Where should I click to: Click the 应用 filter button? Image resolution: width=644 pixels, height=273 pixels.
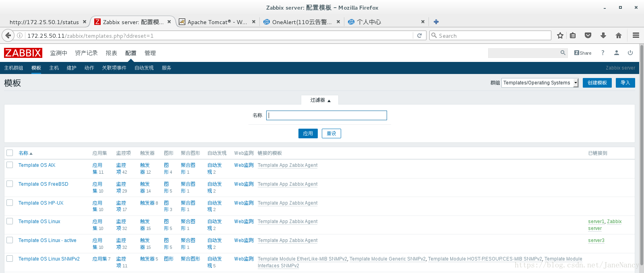(308, 133)
